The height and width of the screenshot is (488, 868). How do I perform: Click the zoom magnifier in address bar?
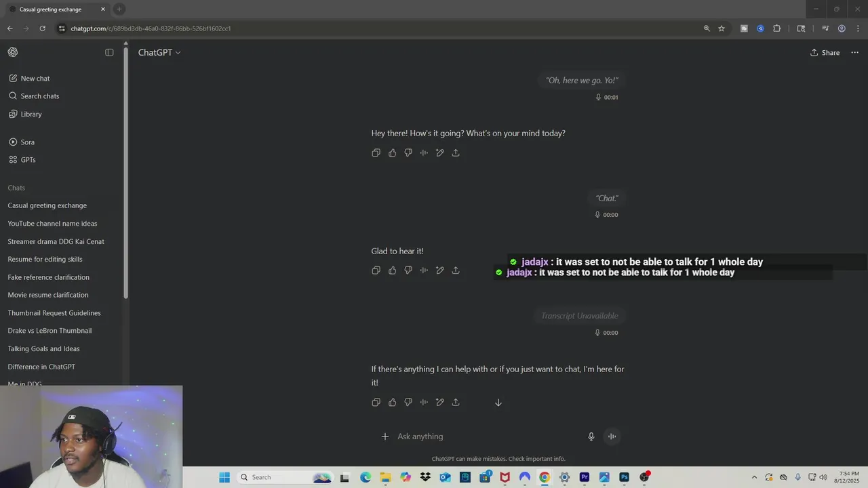pos(707,28)
